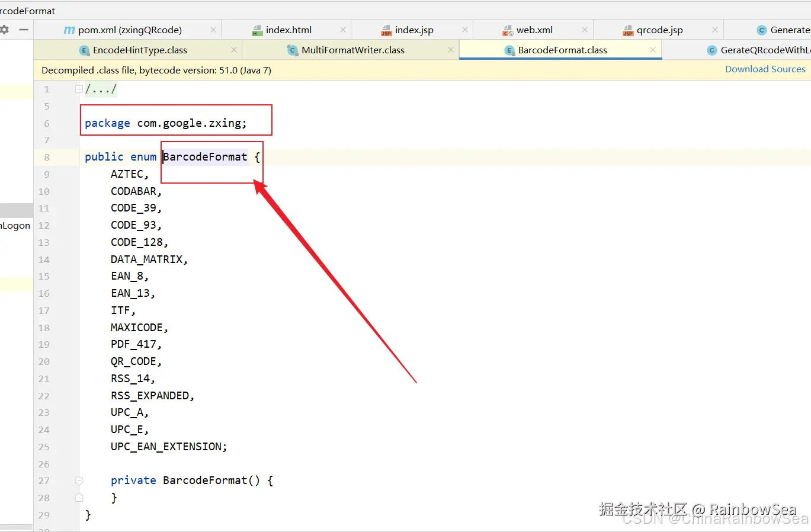This screenshot has height=532, width=811.
Task: Open the qrcode.jsp tab
Action: point(659,30)
